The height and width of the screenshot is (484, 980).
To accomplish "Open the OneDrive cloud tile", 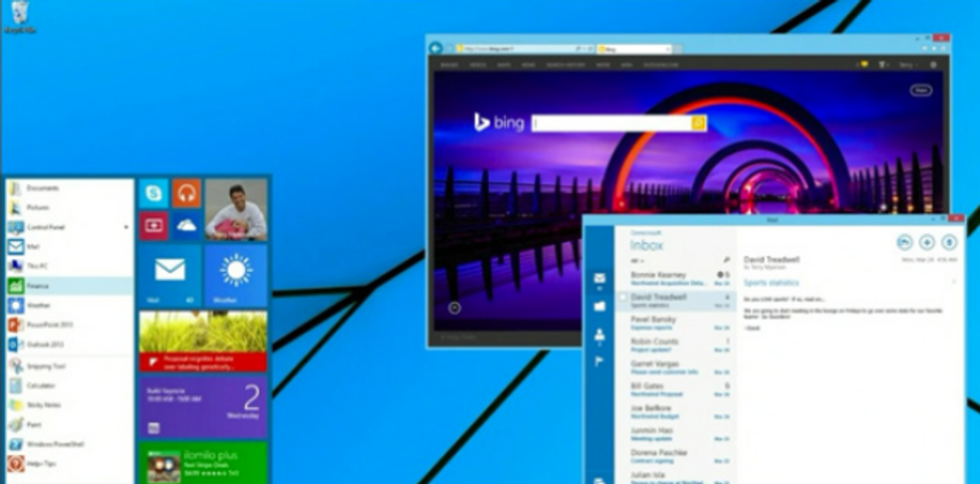I will [187, 226].
